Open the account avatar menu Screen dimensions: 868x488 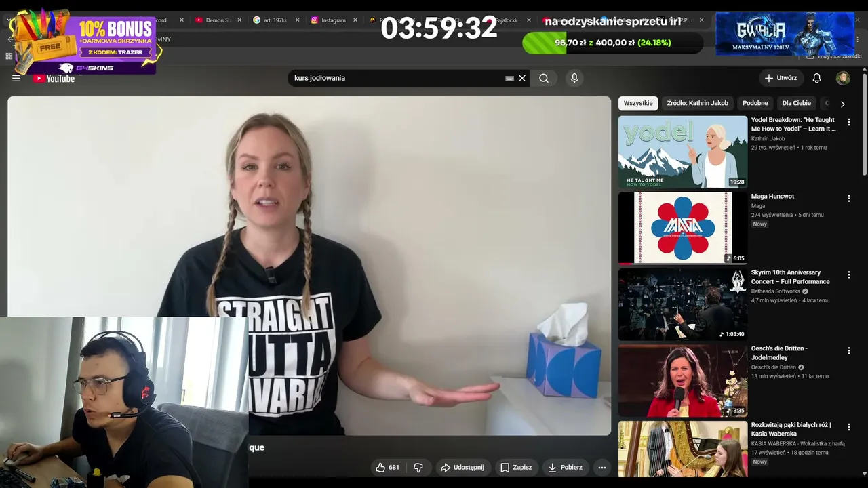[x=843, y=78]
